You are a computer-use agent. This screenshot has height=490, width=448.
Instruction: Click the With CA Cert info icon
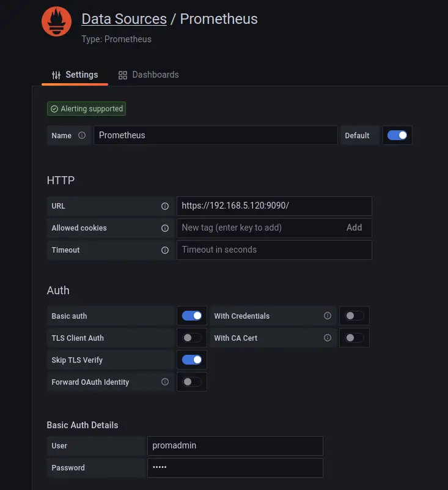click(328, 338)
